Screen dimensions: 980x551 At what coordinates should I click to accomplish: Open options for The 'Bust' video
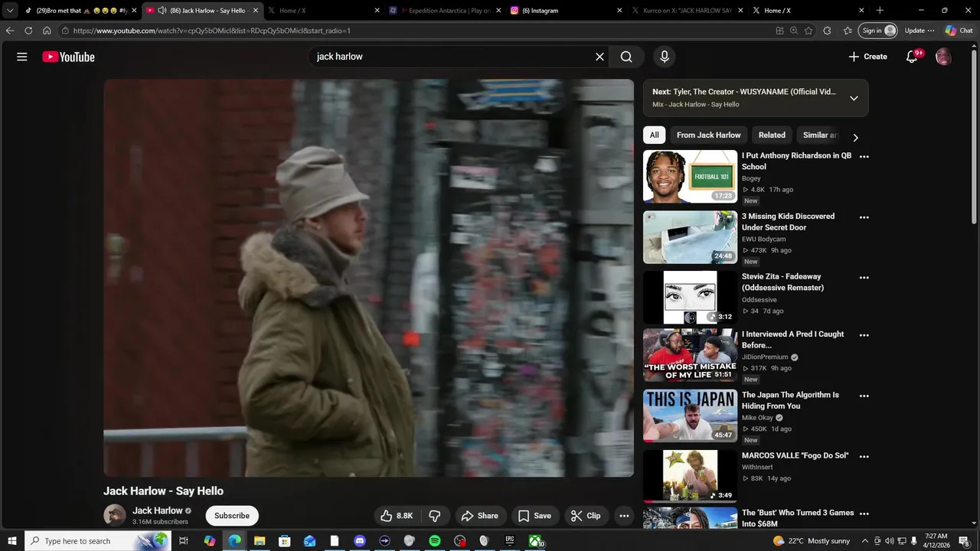864,514
